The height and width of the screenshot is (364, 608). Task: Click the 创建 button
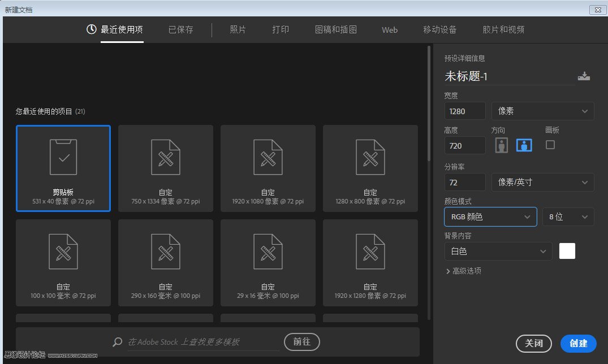point(578,344)
